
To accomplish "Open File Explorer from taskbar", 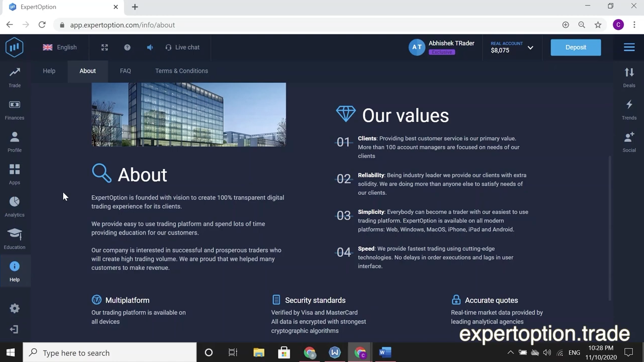I will tap(259, 352).
